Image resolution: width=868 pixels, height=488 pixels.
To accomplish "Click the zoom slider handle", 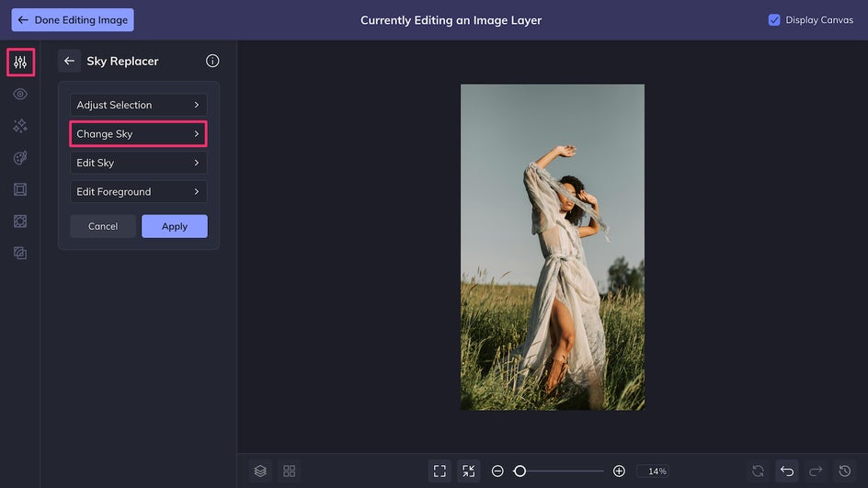I will (520, 471).
